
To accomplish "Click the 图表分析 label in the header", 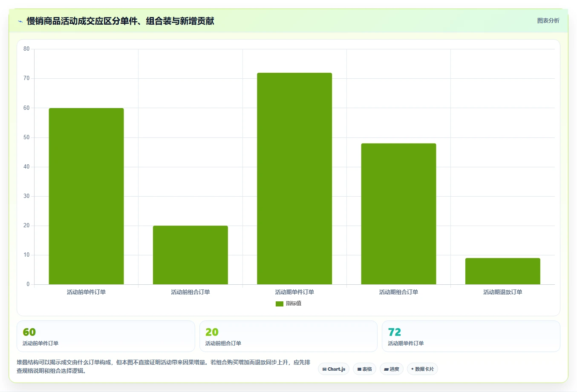I will click(x=548, y=20).
